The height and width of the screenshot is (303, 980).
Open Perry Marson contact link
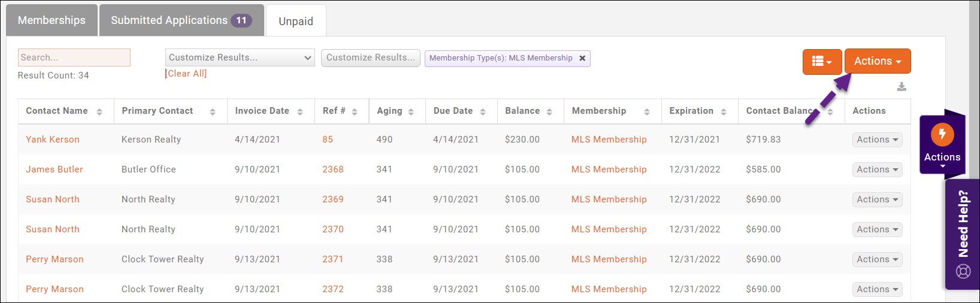click(x=55, y=259)
